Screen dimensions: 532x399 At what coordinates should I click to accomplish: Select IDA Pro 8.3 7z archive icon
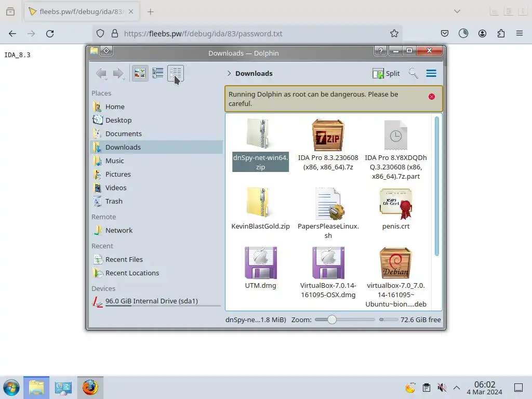click(x=328, y=135)
